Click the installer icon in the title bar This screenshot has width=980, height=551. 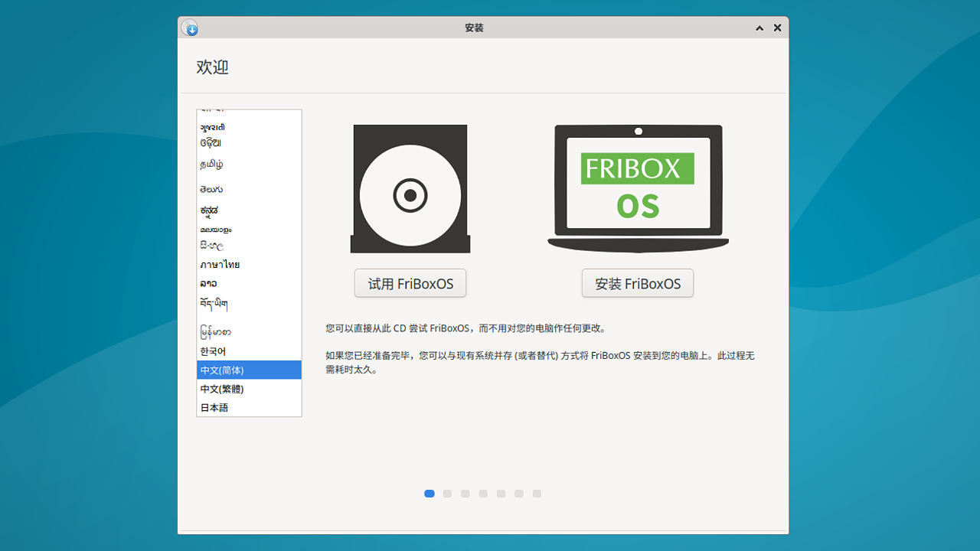(x=190, y=28)
